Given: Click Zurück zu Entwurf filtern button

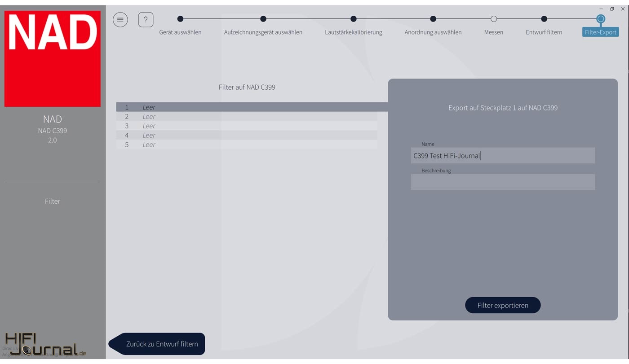Looking at the screenshot, I should point(157,344).
